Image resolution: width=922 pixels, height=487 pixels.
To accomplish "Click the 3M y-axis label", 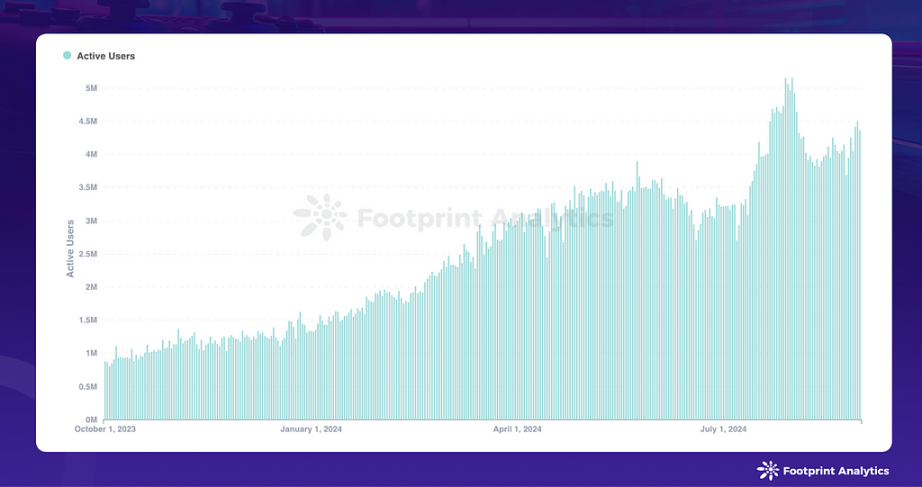I will pyautogui.click(x=91, y=221).
